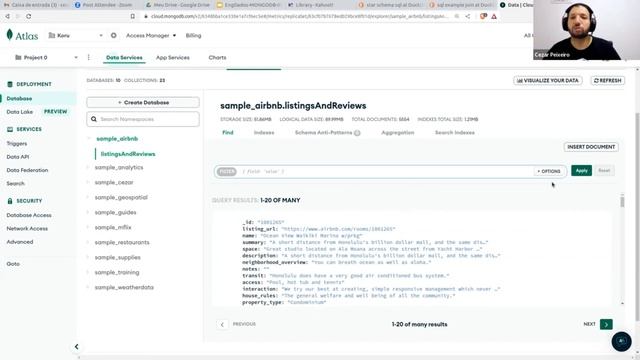Open Triggers in sidebar
This screenshot has height=360, width=640.
click(x=17, y=144)
